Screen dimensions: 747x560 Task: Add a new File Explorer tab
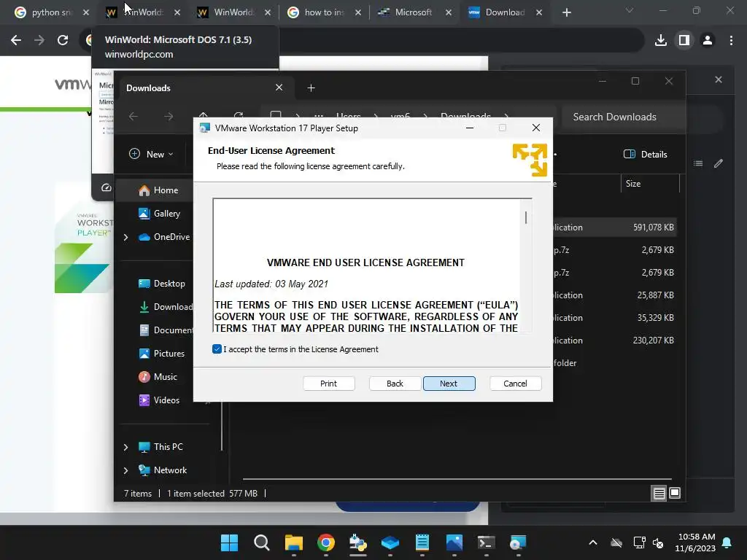click(x=311, y=87)
